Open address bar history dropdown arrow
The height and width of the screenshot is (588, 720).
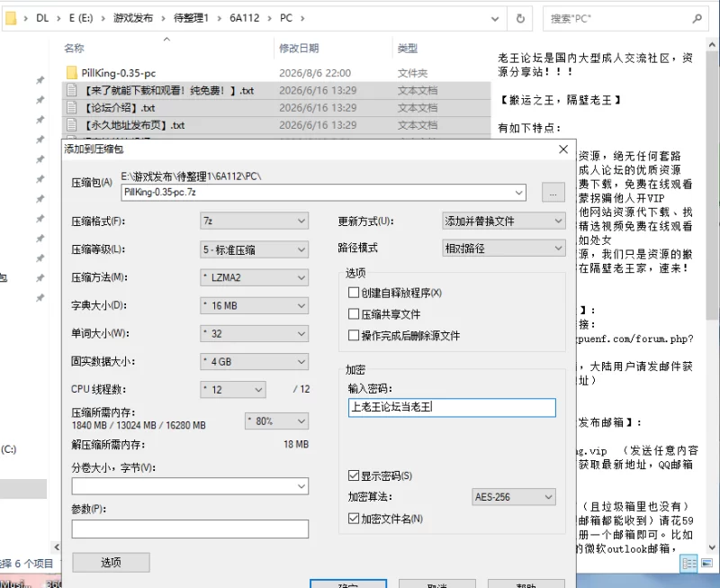coord(495,19)
